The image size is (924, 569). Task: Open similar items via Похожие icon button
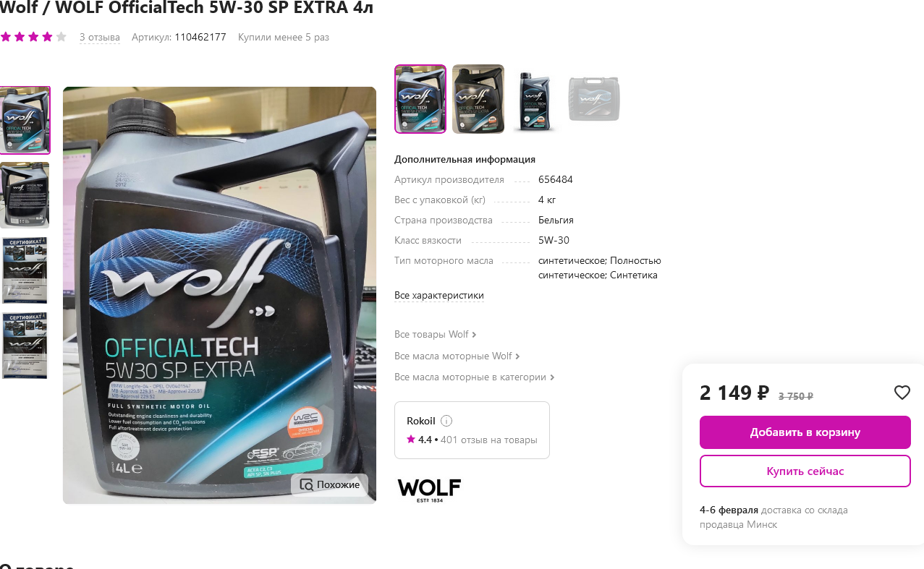(329, 484)
